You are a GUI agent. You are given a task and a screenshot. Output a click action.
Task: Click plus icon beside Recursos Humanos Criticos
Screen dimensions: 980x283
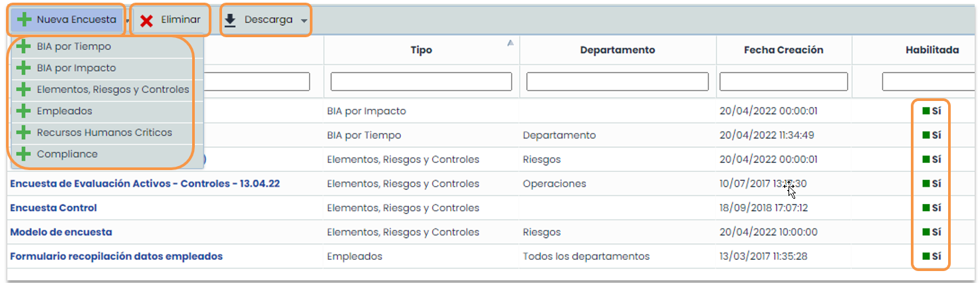click(x=24, y=133)
